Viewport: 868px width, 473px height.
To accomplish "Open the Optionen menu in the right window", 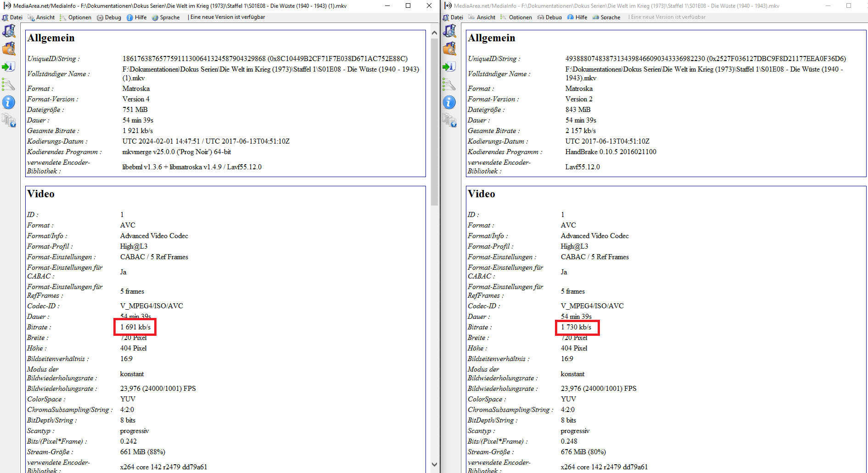I will [x=516, y=17].
